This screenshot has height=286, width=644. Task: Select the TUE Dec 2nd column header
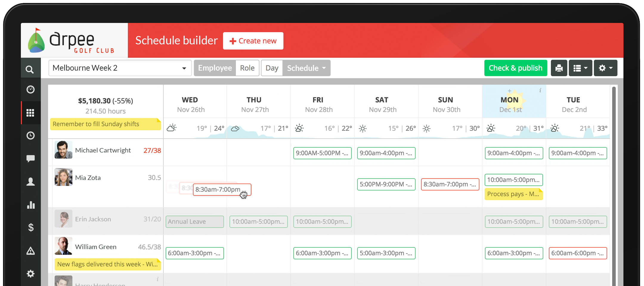578,101
